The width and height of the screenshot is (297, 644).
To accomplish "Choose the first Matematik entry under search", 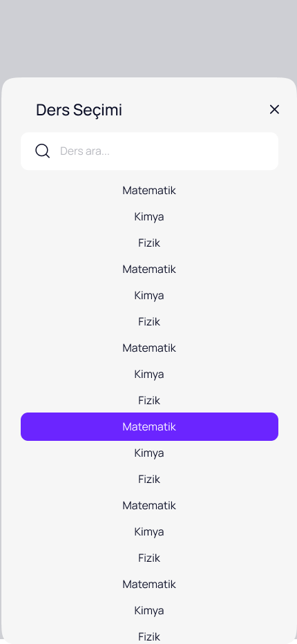I will click(149, 191).
